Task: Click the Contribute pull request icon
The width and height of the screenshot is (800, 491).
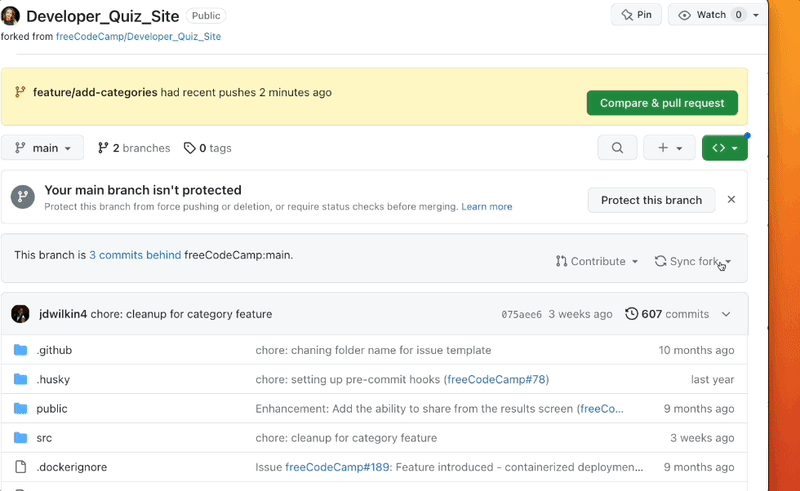Action: 561,261
